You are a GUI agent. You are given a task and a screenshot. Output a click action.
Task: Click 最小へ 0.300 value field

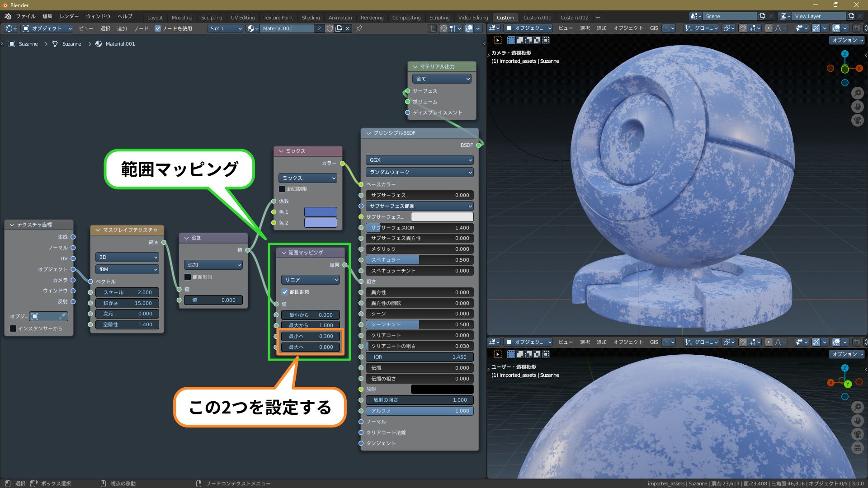click(x=311, y=336)
